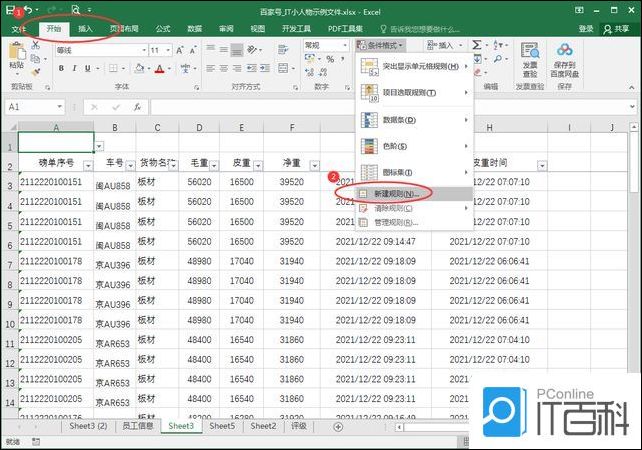Open the 车号 column filter dropdown

pyautogui.click(x=129, y=166)
